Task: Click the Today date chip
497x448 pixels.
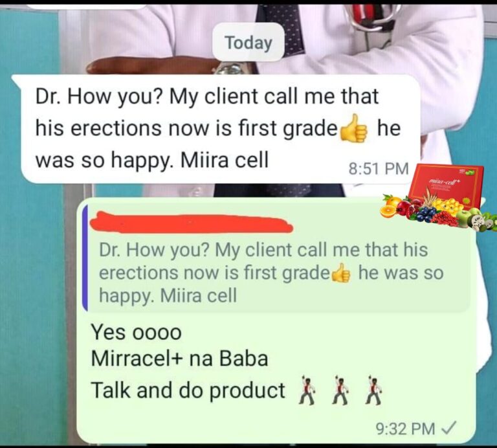Action: click(x=248, y=42)
